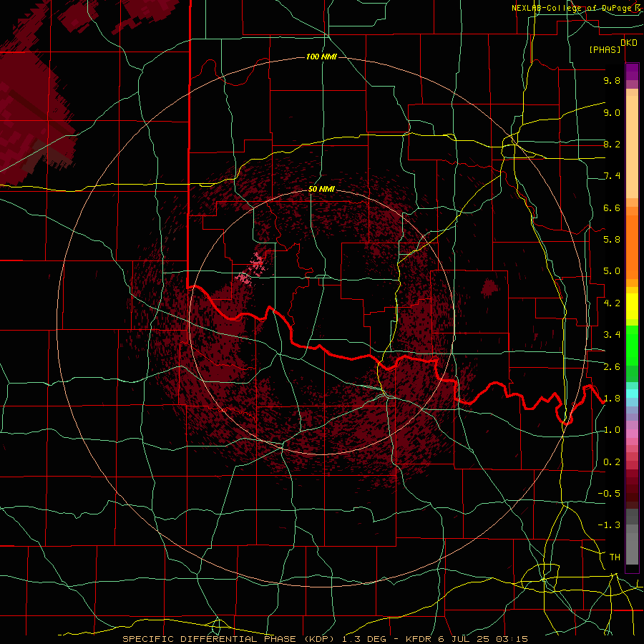Click the 1.0 legend value

[612, 430]
